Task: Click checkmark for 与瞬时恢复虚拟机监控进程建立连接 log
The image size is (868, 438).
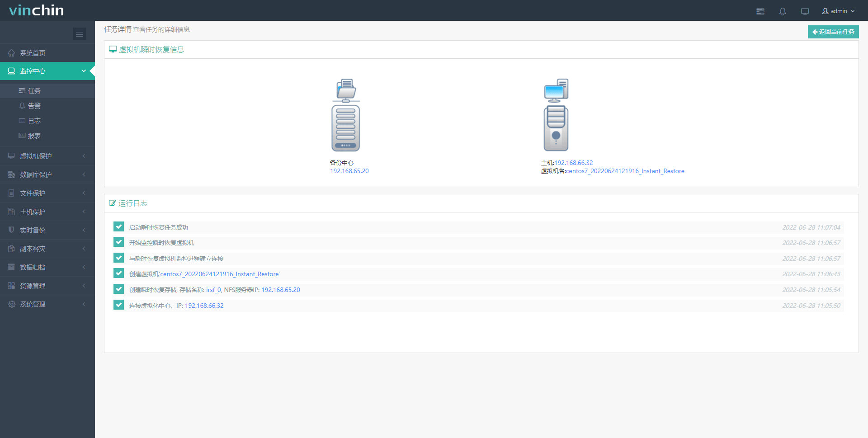Action: pos(119,258)
